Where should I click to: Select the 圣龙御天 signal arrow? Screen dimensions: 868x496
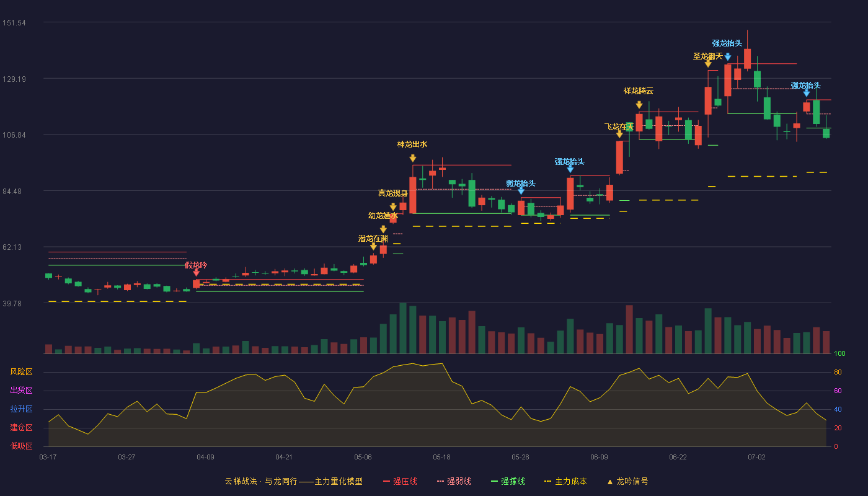708,63
